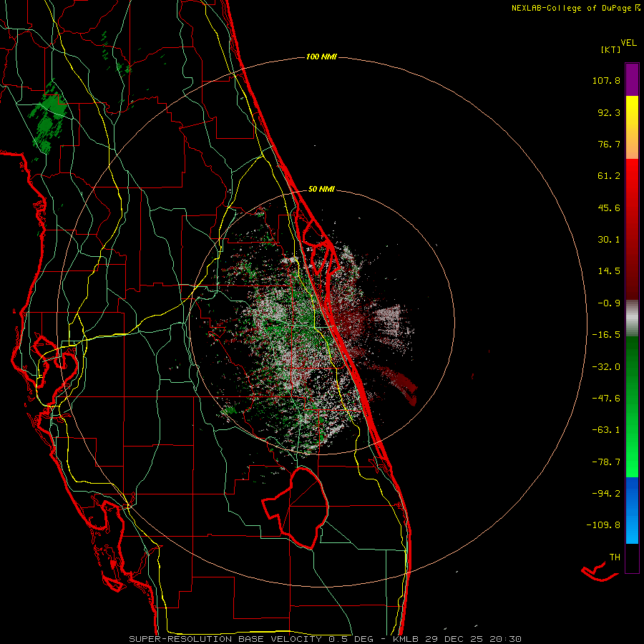Click the 100 NMI range ring label
This screenshot has height=644, width=644.
point(321,57)
